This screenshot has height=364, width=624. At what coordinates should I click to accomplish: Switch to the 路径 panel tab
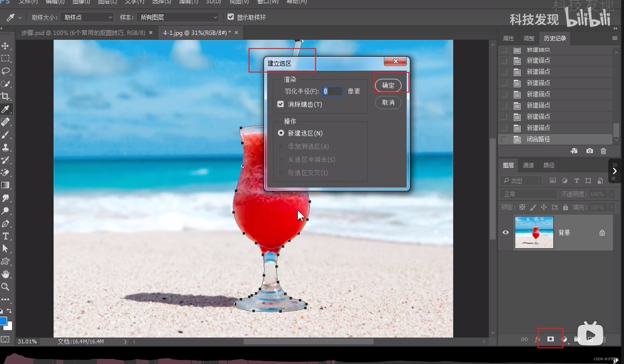[x=549, y=165]
